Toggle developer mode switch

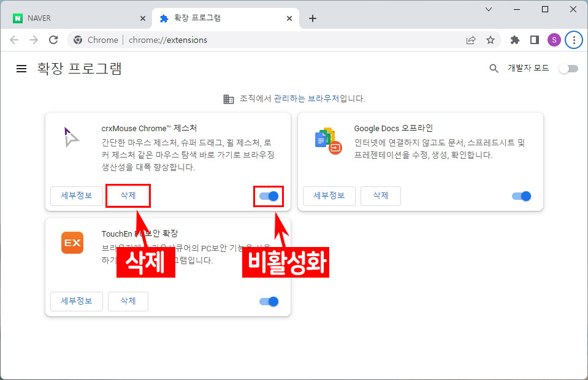pos(568,69)
